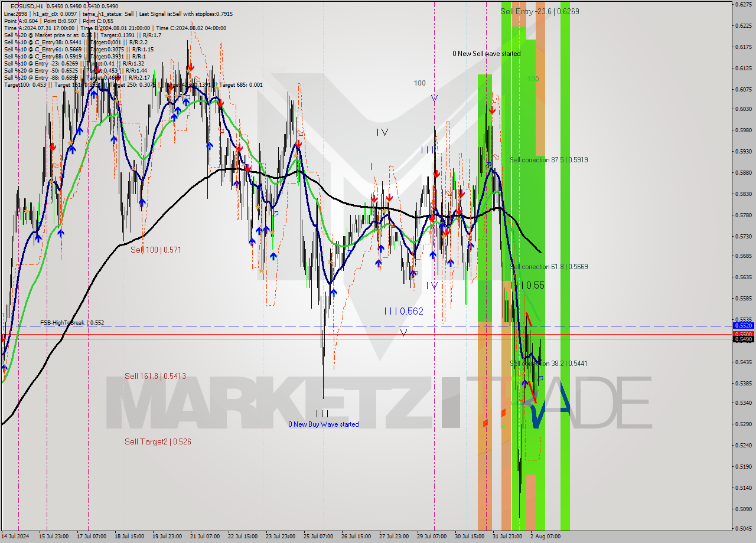The width and height of the screenshot is (756, 543).
Task: Click the '2 Aug 07:00' time axis label
Action: (545, 537)
